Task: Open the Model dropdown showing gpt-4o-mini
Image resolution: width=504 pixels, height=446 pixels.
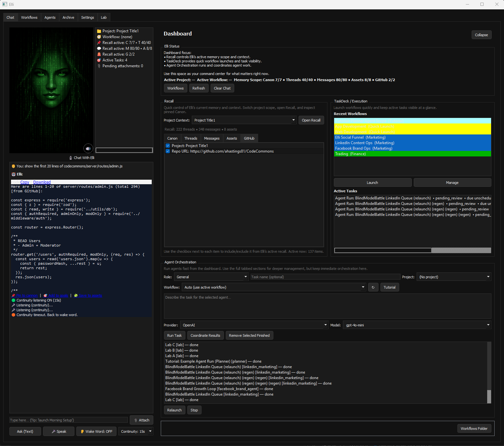Action: click(417, 325)
